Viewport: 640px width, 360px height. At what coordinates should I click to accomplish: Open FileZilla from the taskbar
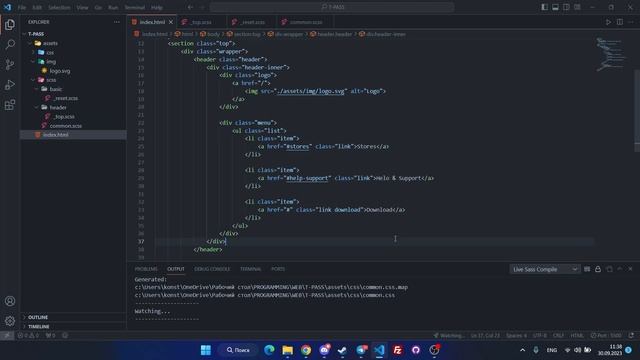coord(398,350)
